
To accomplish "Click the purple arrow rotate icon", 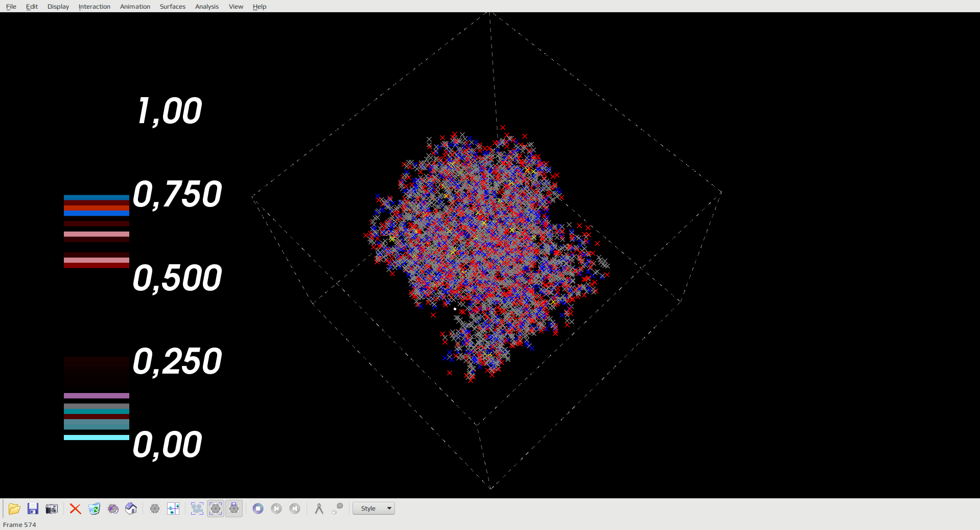I will tap(113, 509).
